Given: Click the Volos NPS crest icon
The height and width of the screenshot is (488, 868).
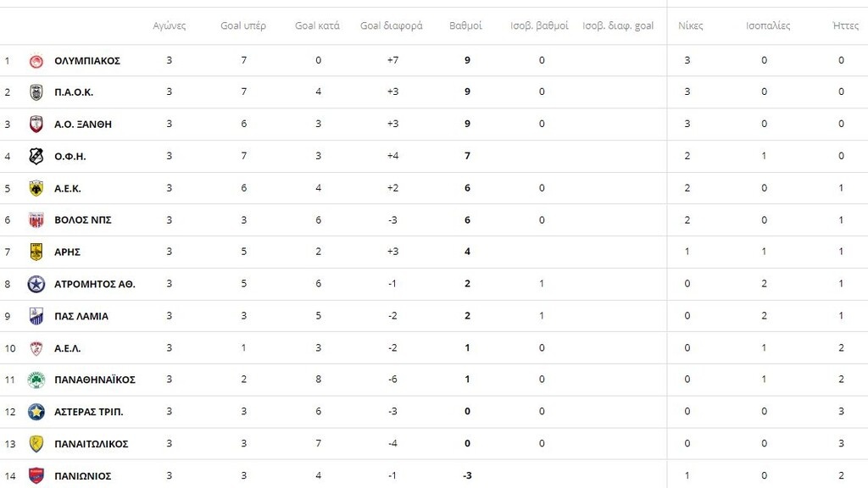Looking at the screenshot, I should pos(36,220).
